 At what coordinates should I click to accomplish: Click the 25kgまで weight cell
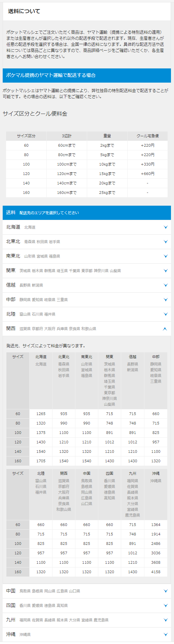107,193
